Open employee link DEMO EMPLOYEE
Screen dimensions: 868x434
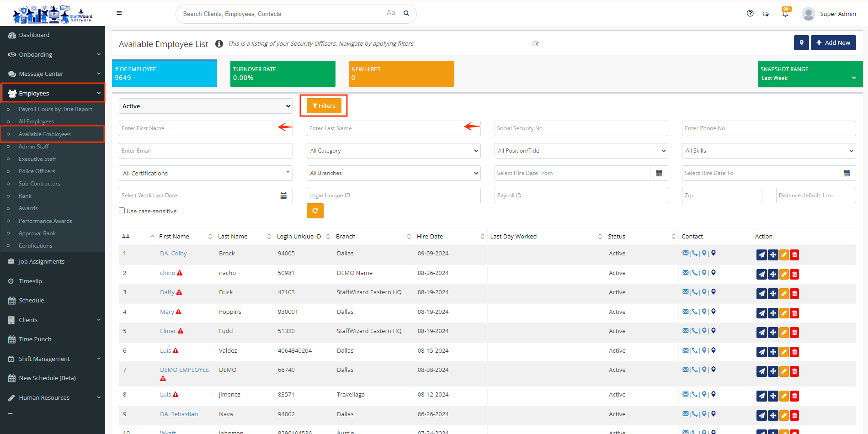click(x=184, y=370)
